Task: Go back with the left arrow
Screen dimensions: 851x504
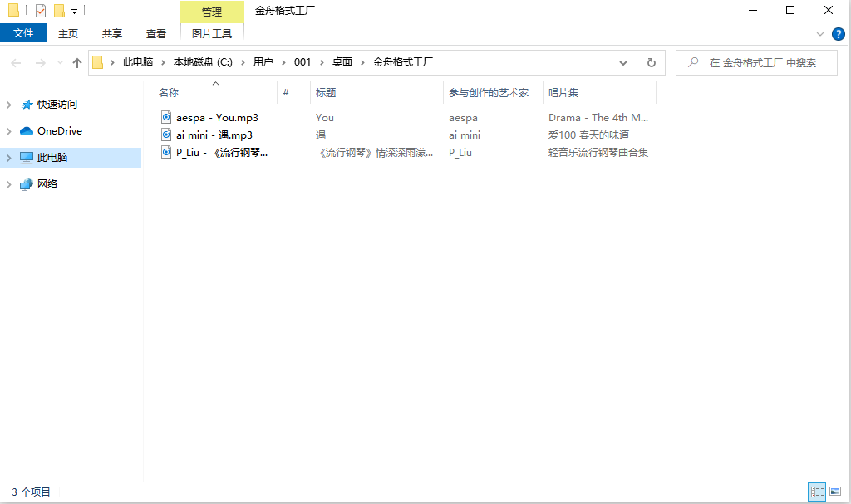Action: (x=16, y=63)
